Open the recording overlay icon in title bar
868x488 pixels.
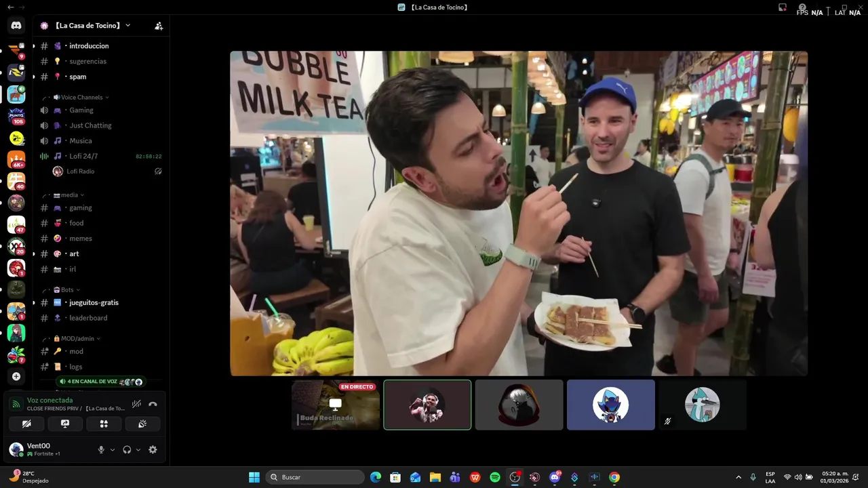coord(783,7)
